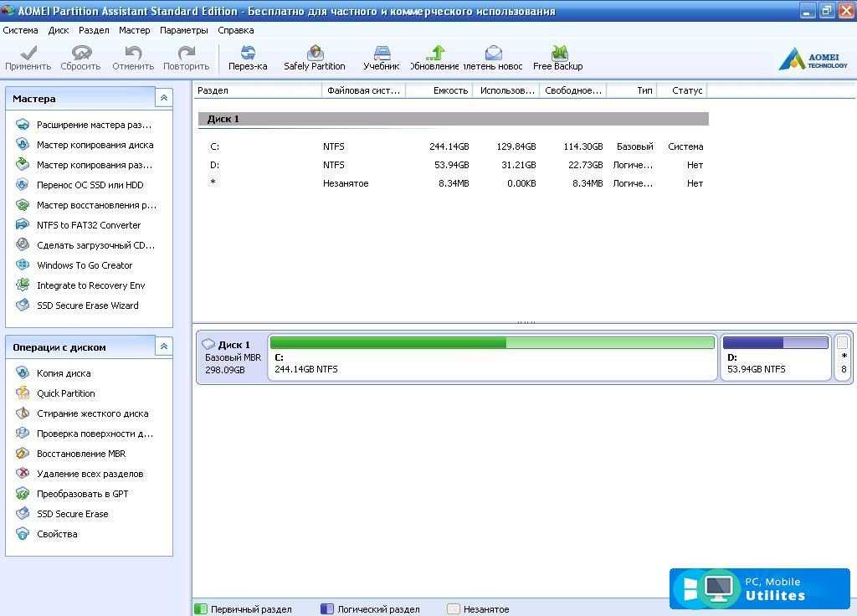Select the small unallocated block on disk map
857x616 pixels.
click(843, 358)
